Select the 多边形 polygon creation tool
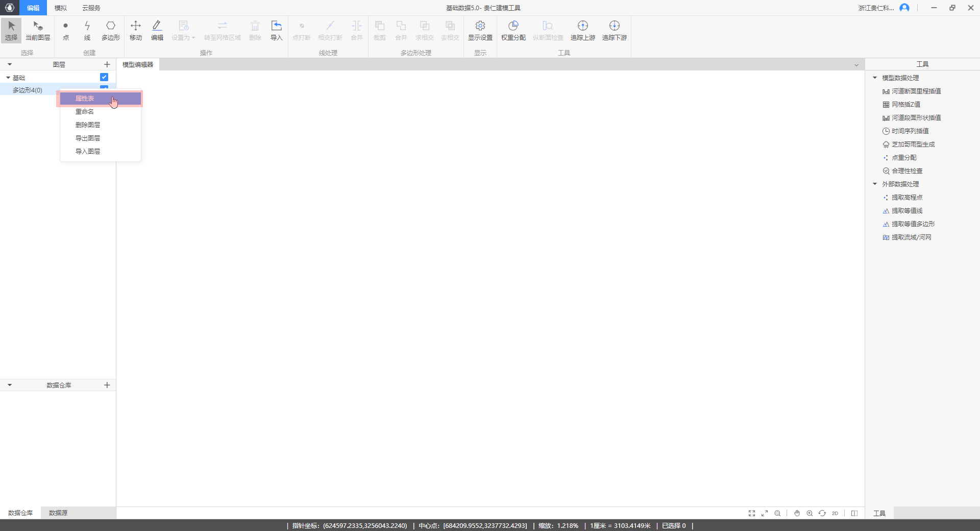Screen dimensions: 980x531 point(110,30)
